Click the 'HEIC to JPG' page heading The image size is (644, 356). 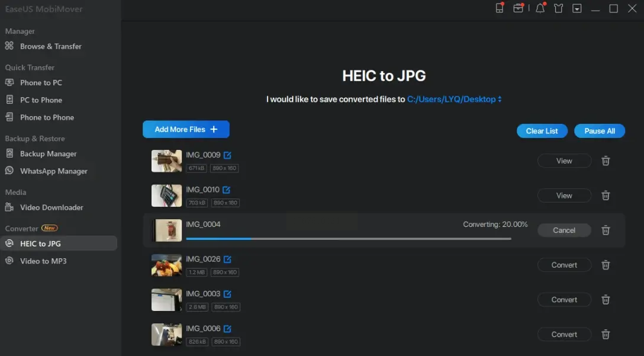[384, 76]
